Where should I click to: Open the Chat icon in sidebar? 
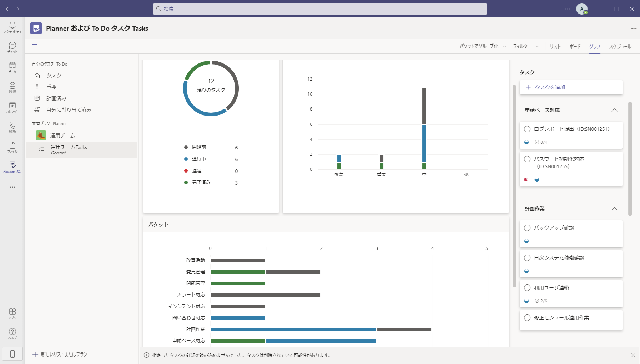click(12, 47)
